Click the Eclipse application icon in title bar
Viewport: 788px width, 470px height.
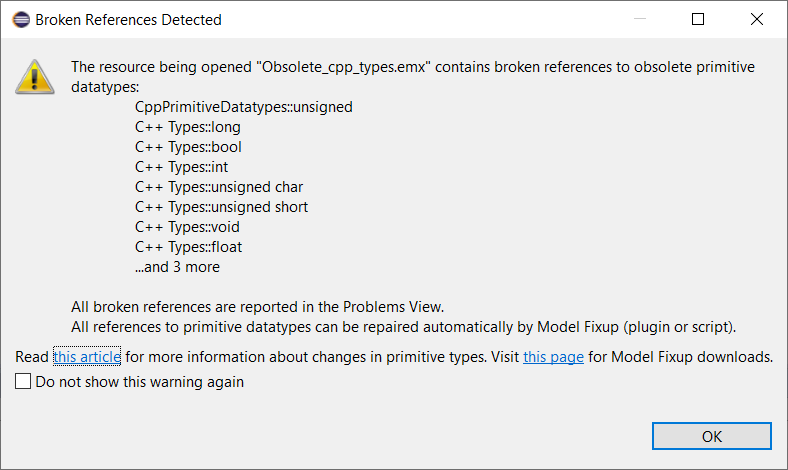tap(21, 20)
